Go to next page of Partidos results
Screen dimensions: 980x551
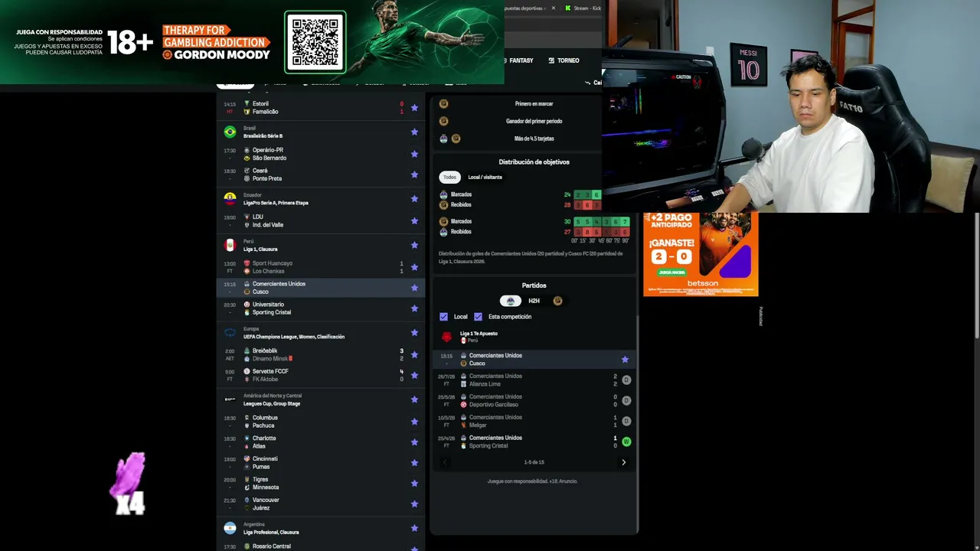pyautogui.click(x=623, y=462)
